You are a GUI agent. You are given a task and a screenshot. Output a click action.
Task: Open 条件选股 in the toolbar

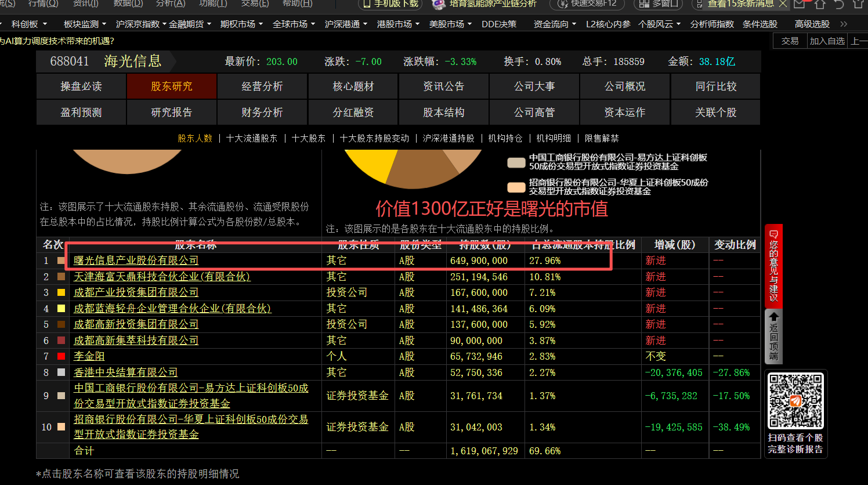(x=760, y=24)
